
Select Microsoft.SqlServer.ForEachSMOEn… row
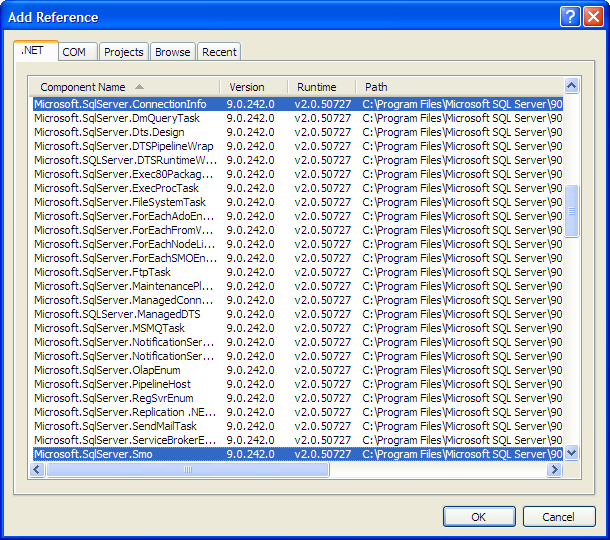(298, 258)
